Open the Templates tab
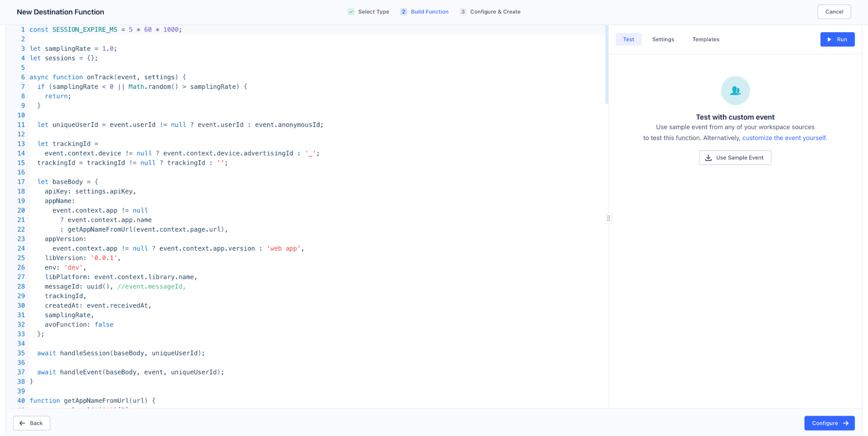Viewport: 868px width, 436px height. pos(706,39)
